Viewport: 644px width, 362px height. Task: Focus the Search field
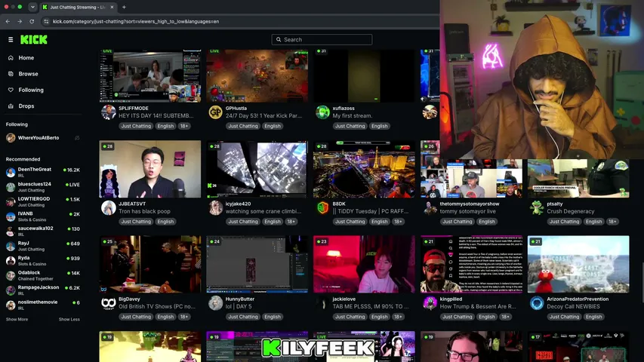[322, 40]
